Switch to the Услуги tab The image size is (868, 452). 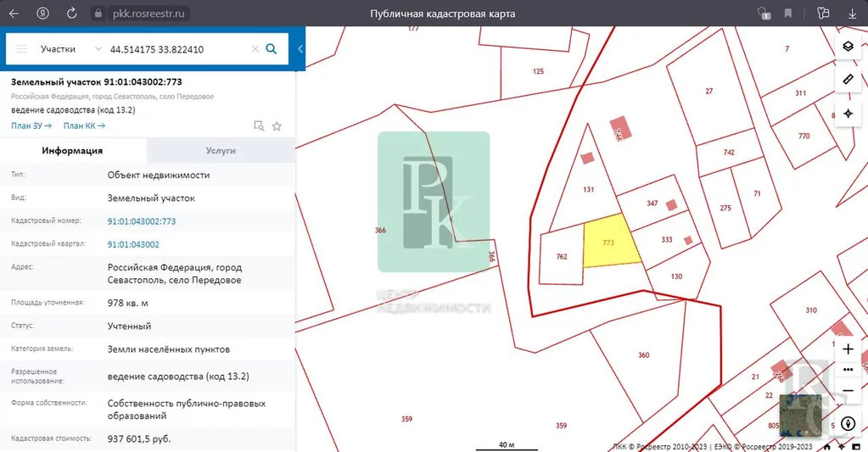221,150
